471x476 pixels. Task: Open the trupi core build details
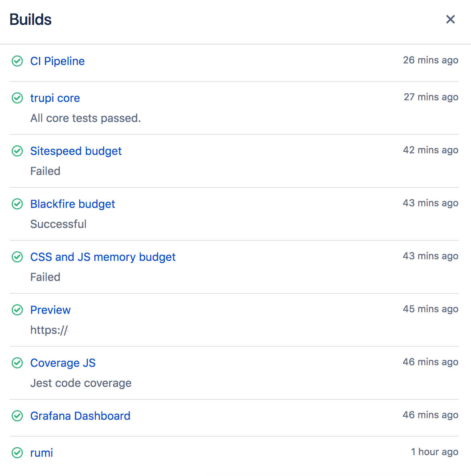55,98
